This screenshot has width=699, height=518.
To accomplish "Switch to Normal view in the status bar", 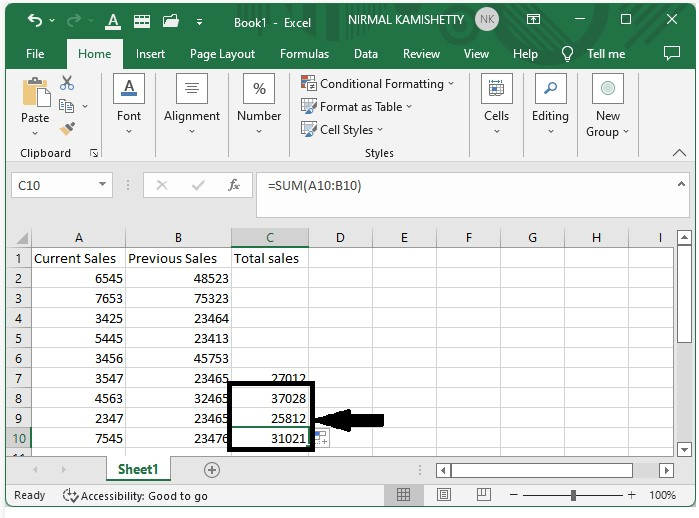I will [404, 495].
